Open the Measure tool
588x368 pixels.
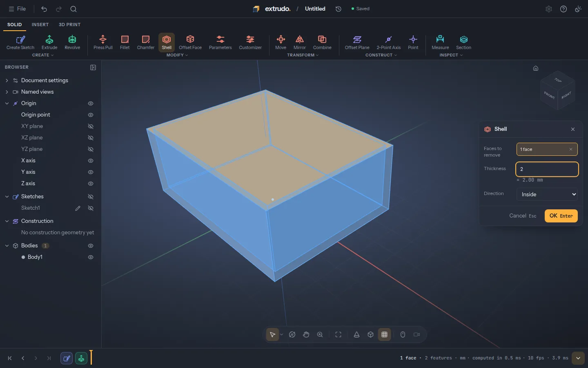(x=440, y=43)
